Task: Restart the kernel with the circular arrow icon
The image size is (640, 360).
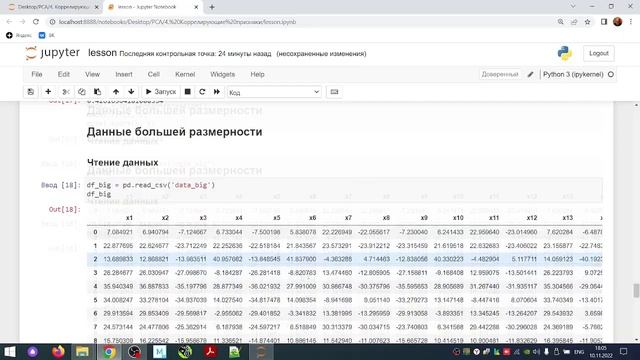Action: point(202,92)
